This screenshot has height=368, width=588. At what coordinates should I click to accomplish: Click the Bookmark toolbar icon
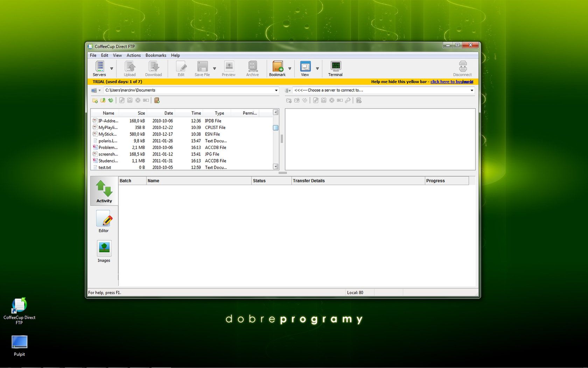277,68
